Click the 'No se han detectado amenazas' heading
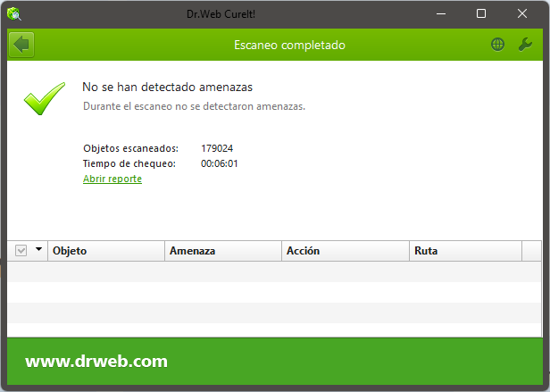 [x=167, y=87]
